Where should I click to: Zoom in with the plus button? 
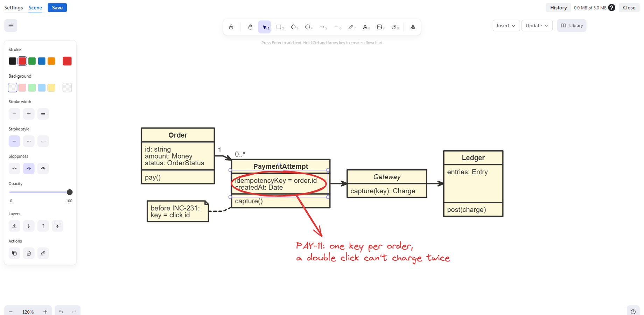(45, 311)
